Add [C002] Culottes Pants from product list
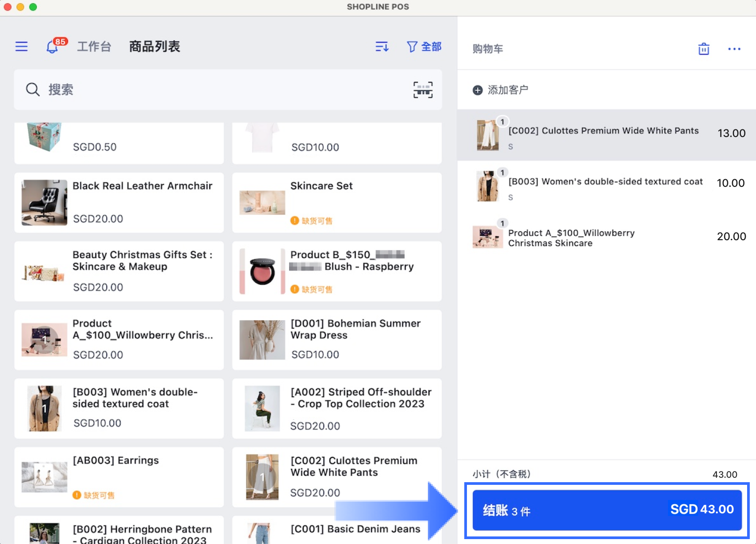Image resolution: width=756 pixels, height=544 pixels. (x=337, y=477)
